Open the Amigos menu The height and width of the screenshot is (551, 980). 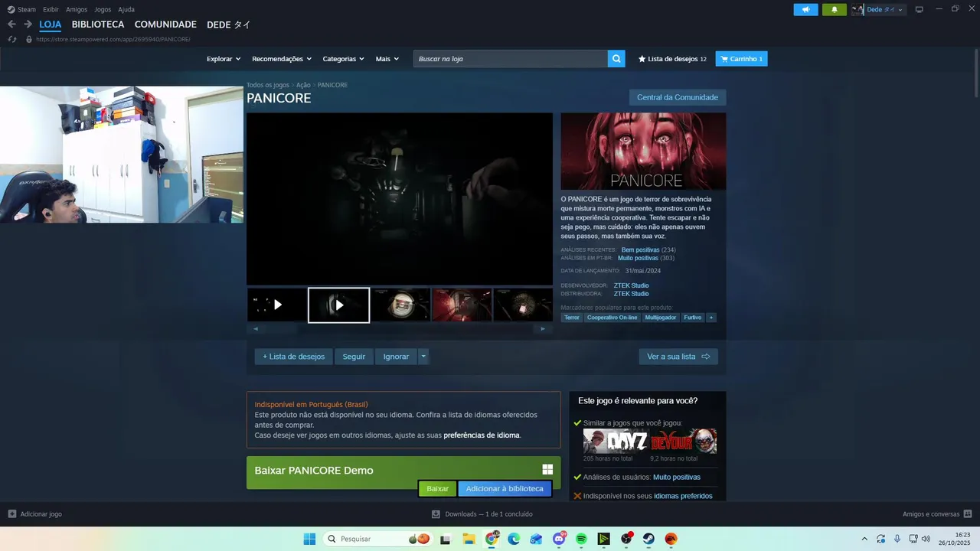click(77, 9)
